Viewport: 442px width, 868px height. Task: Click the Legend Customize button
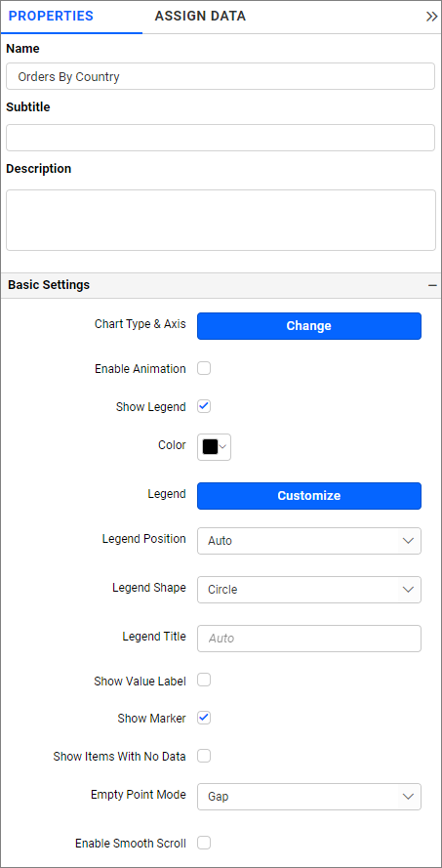[309, 496]
